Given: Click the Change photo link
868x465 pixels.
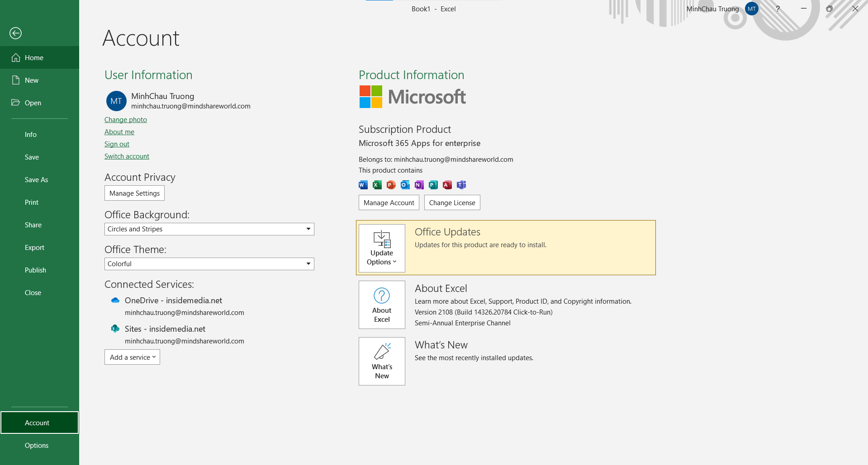Looking at the screenshot, I should coord(126,119).
